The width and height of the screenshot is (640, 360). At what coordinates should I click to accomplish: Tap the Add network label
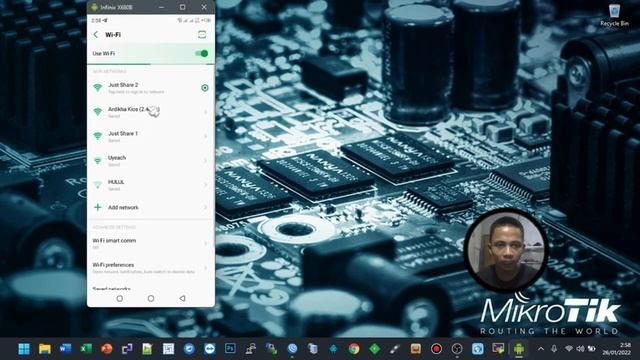pos(123,207)
